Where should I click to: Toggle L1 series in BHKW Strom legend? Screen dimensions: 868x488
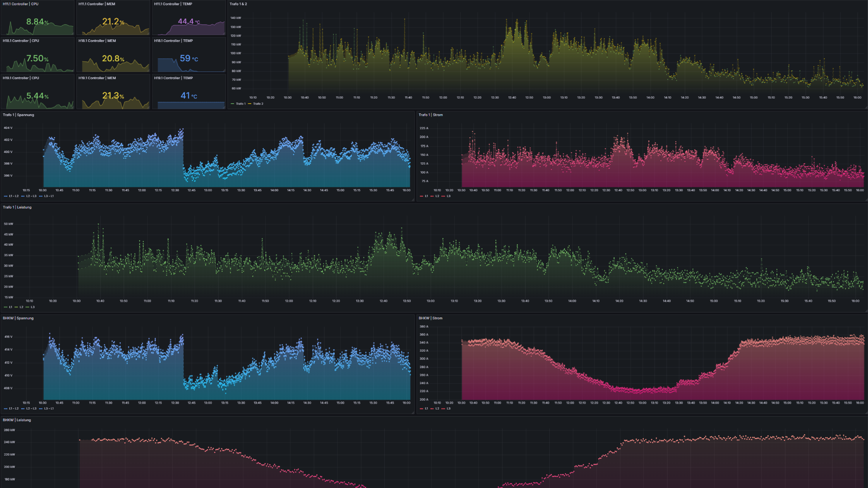pos(426,408)
